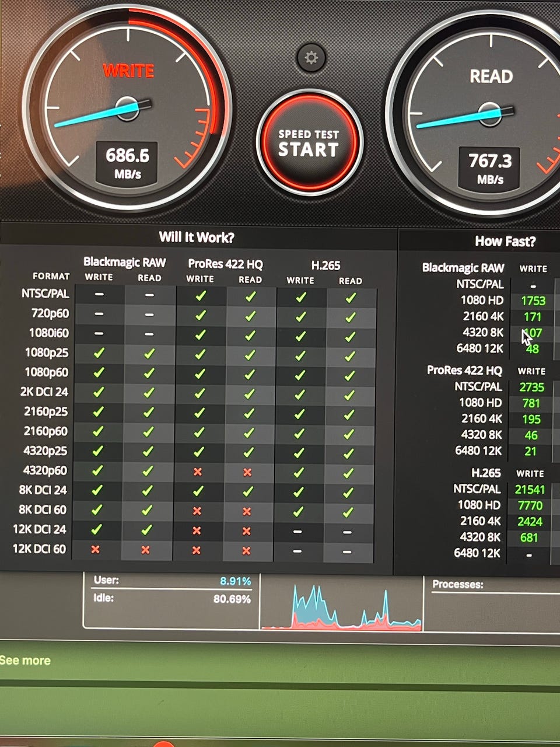
Task: Click the ProRes 422 HQ 6480 12K value 21
Action: coord(530,451)
